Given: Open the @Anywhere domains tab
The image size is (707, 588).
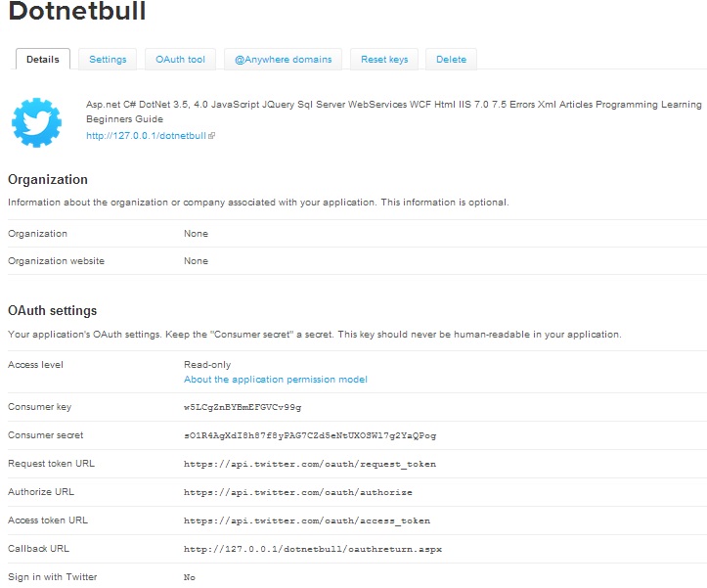Looking at the screenshot, I should [284, 59].
